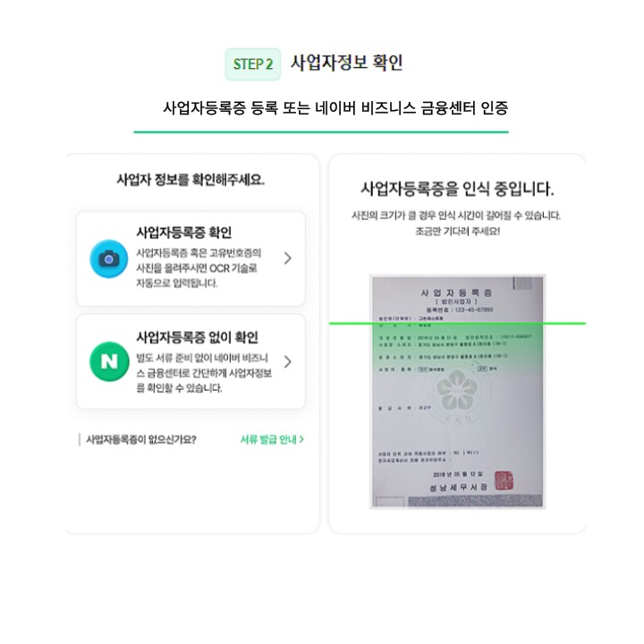Open chevron arrow on 사업자등록증 없이 확인 card
Image resolution: width=644 pixels, height=644 pixels.
(x=287, y=362)
